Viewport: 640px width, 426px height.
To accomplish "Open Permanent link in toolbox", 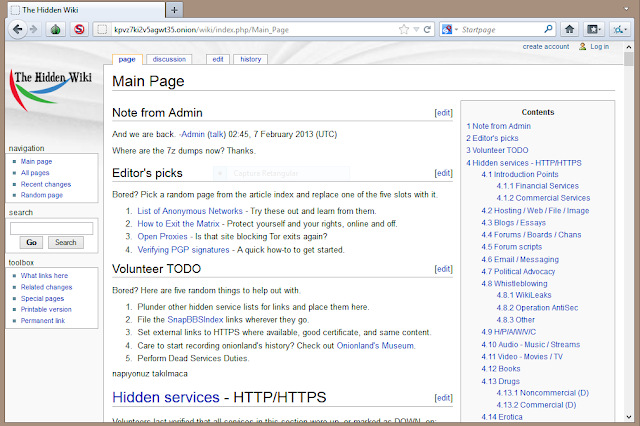I will coord(43,321).
